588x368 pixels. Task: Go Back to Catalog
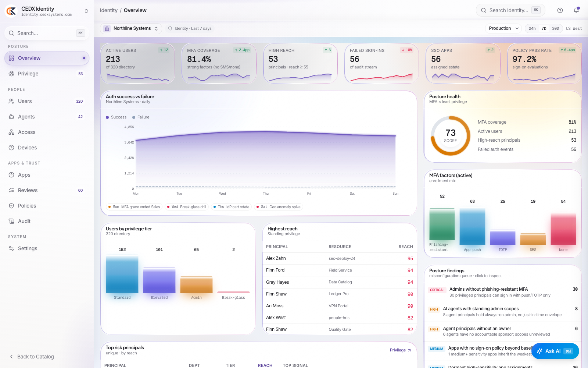(x=32, y=357)
